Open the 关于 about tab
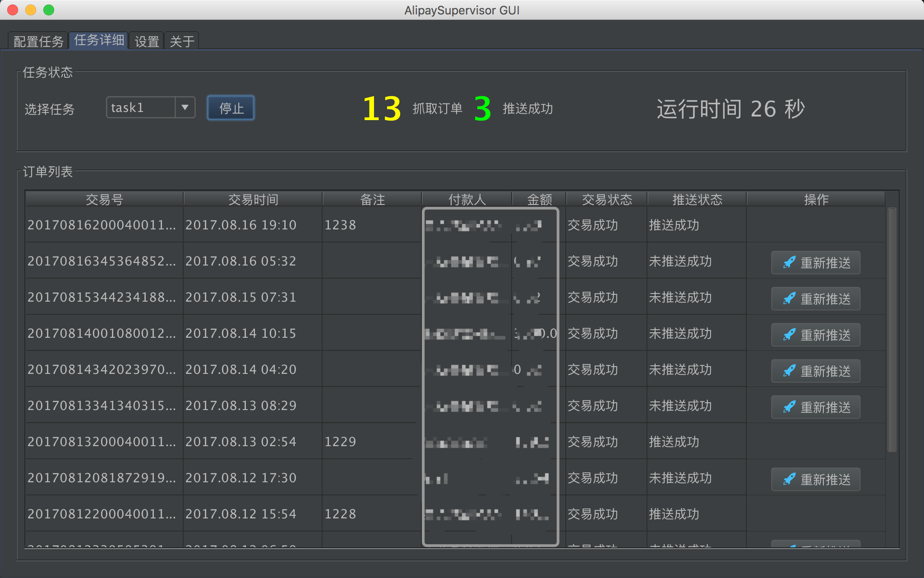Viewport: 924px width, 578px height. [x=182, y=42]
